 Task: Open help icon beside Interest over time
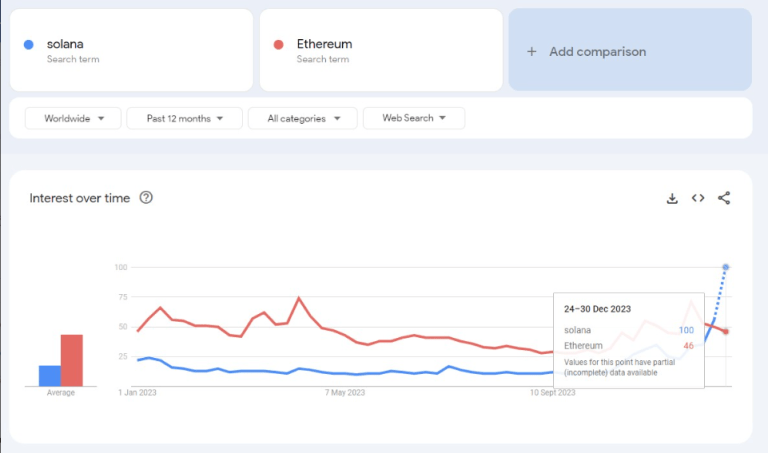pos(146,198)
